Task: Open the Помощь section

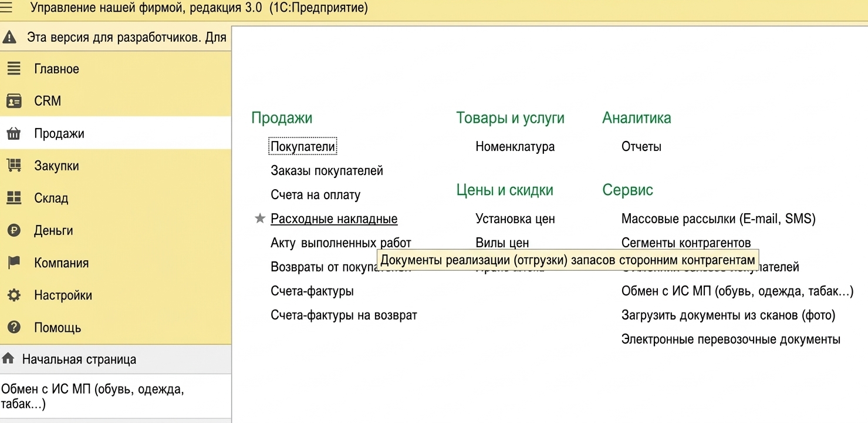Action: pos(116,327)
